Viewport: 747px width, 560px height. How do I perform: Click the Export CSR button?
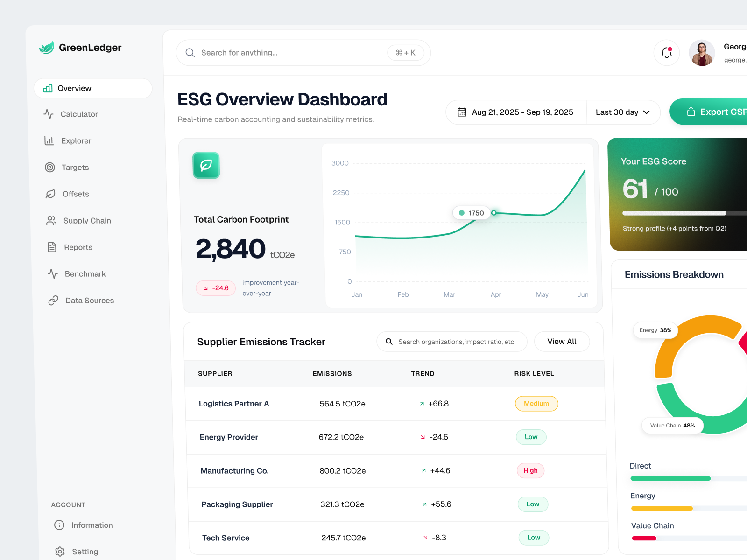click(x=719, y=112)
